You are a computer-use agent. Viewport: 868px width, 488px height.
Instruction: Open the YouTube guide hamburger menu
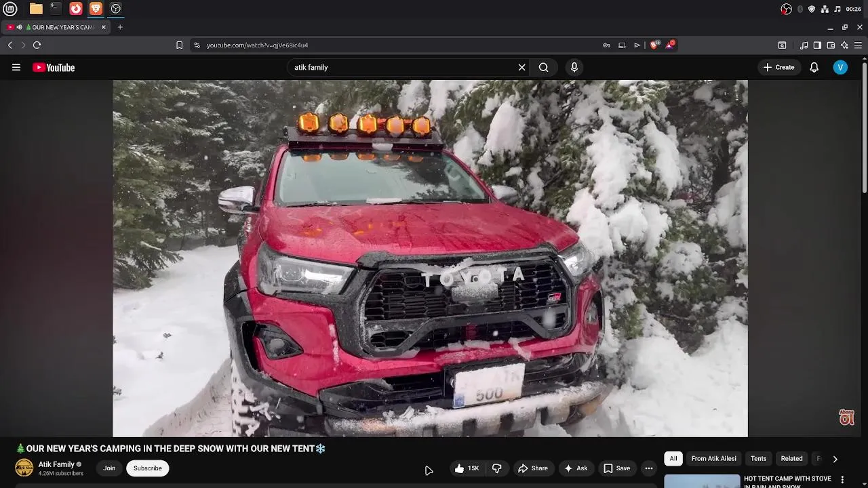16,67
